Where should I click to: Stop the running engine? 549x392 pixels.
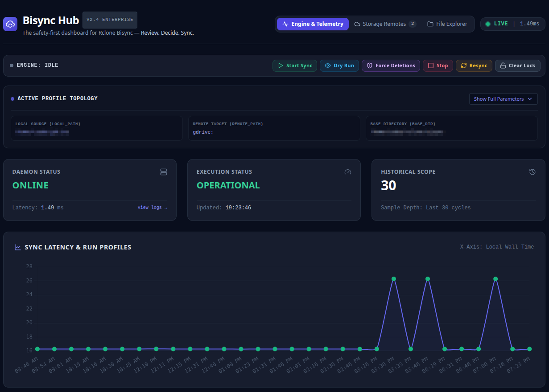pos(438,65)
